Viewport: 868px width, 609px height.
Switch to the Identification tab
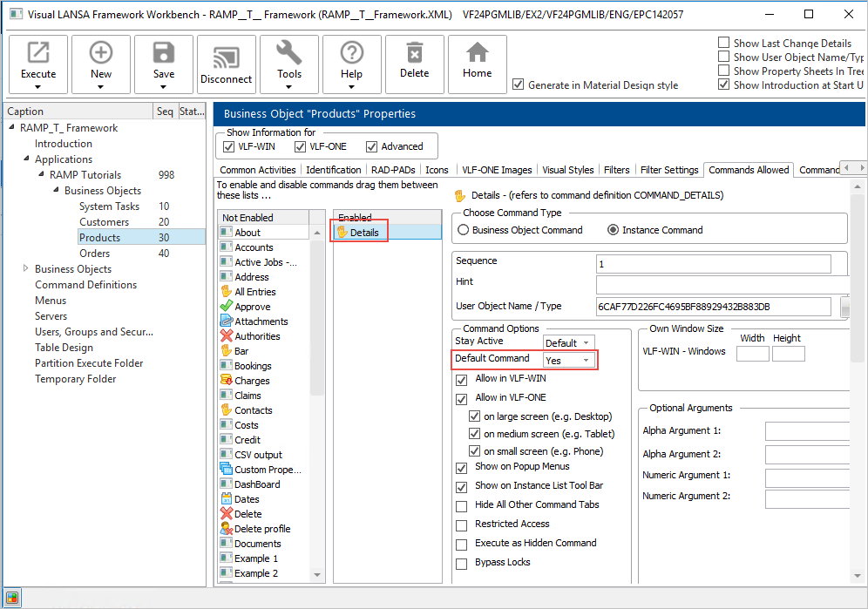tap(333, 170)
